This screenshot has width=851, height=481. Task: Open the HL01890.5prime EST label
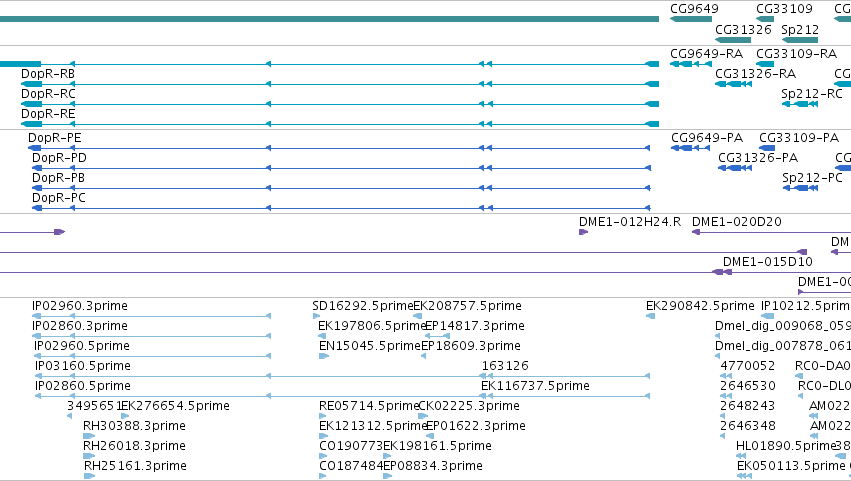[x=785, y=446]
